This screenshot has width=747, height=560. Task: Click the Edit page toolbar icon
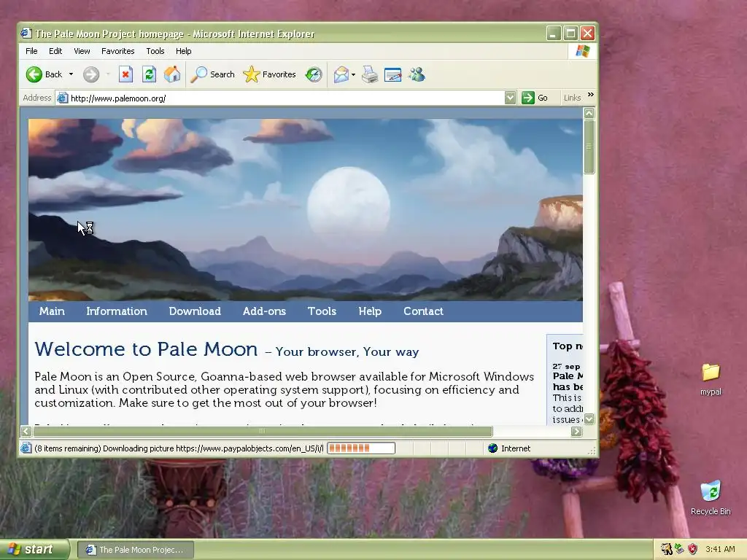click(393, 75)
